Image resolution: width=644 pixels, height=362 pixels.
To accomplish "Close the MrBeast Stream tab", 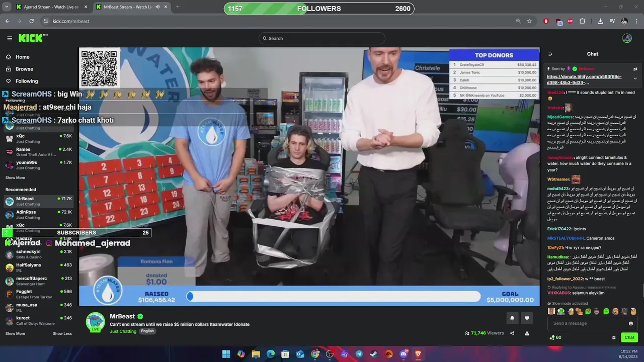I will (x=165, y=7).
